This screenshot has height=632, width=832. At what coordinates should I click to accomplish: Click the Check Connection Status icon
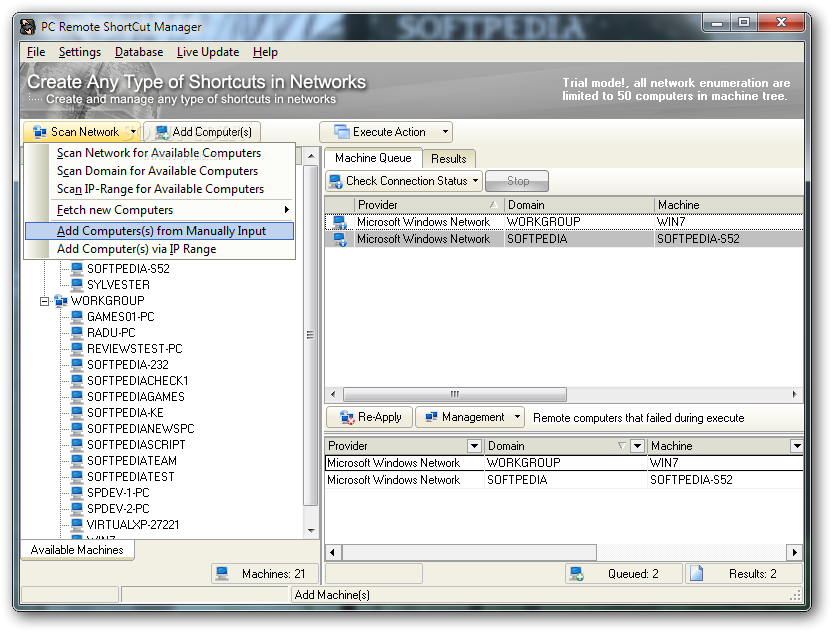[335, 181]
